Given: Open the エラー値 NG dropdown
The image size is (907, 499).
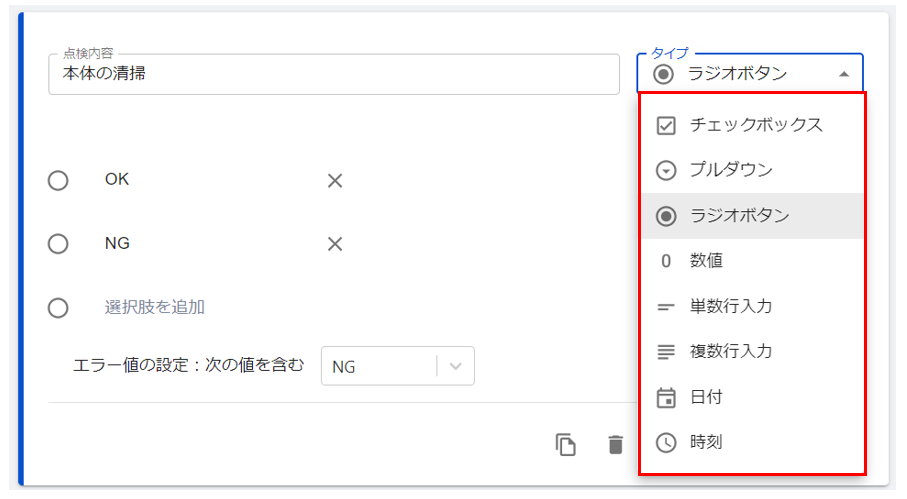Looking at the screenshot, I should pyautogui.click(x=397, y=366).
